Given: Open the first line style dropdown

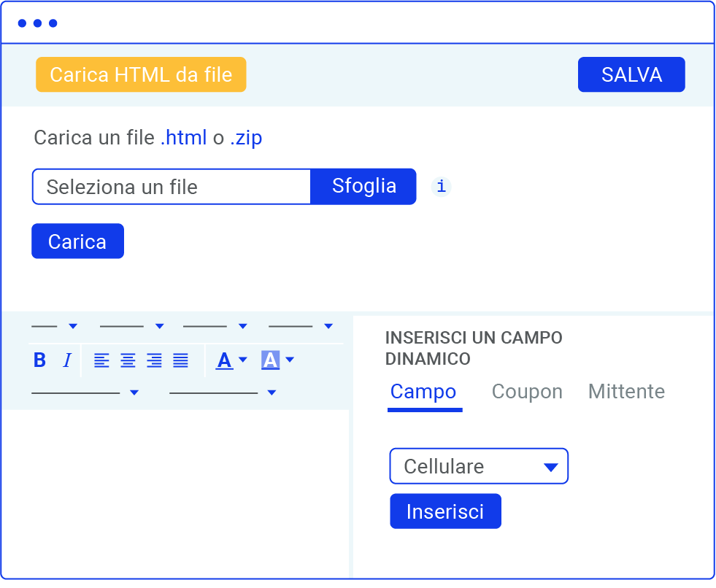Looking at the screenshot, I should (72, 326).
